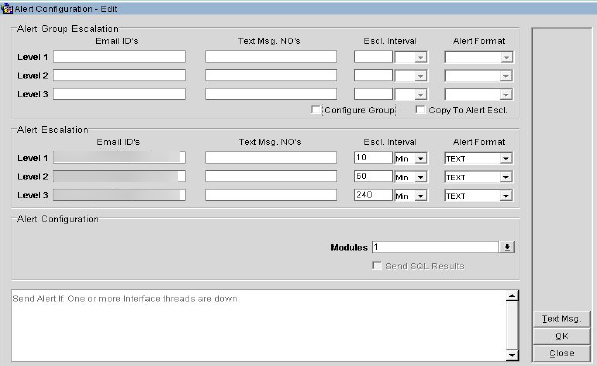Image resolution: width=597 pixels, height=366 pixels.
Task: Click Alert Escalation Level 3 Text Msg. NO's field
Action: pyautogui.click(x=271, y=195)
